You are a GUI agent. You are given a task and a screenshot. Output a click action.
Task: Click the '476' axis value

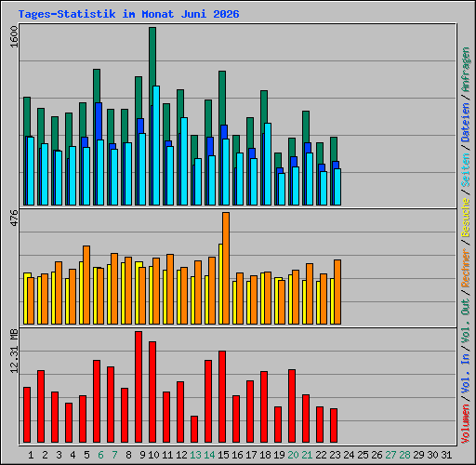pyautogui.click(x=14, y=219)
